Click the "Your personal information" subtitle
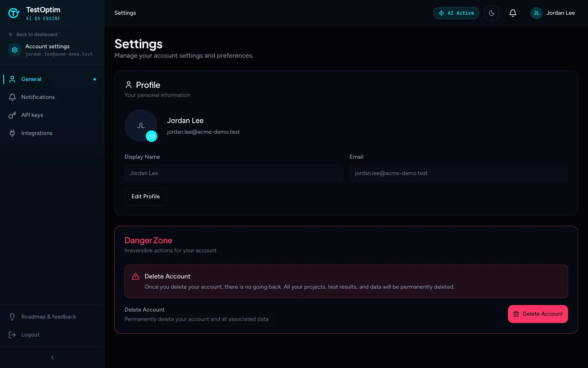The height and width of the screenshot is (368, 588). (x=157, y=95)
